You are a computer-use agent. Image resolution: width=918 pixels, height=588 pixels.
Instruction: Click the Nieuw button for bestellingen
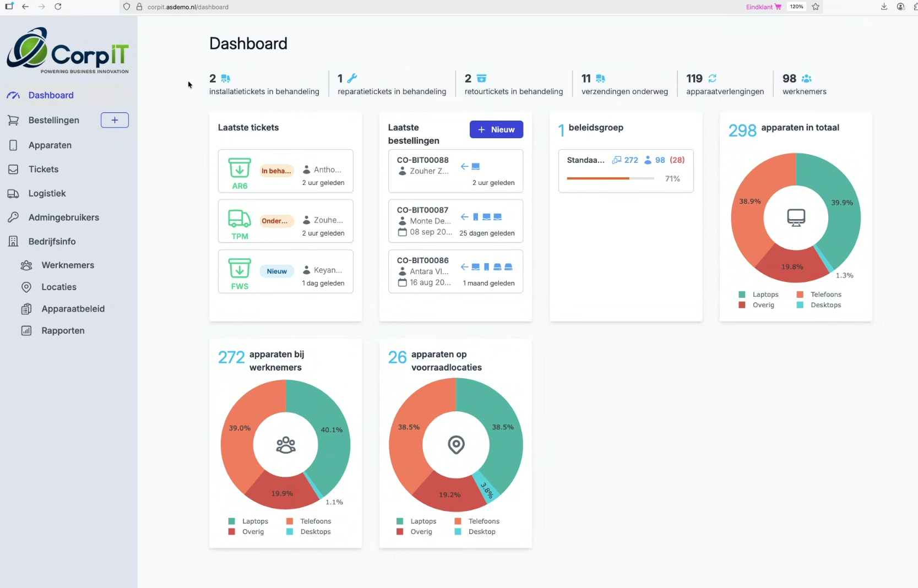[496, 129]
